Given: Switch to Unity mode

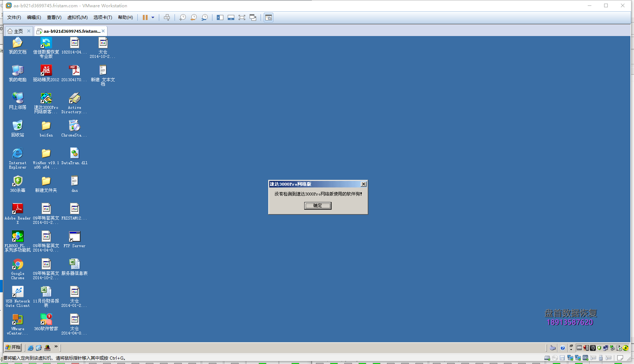Looking at the screenshot, I should coord(253,17).
